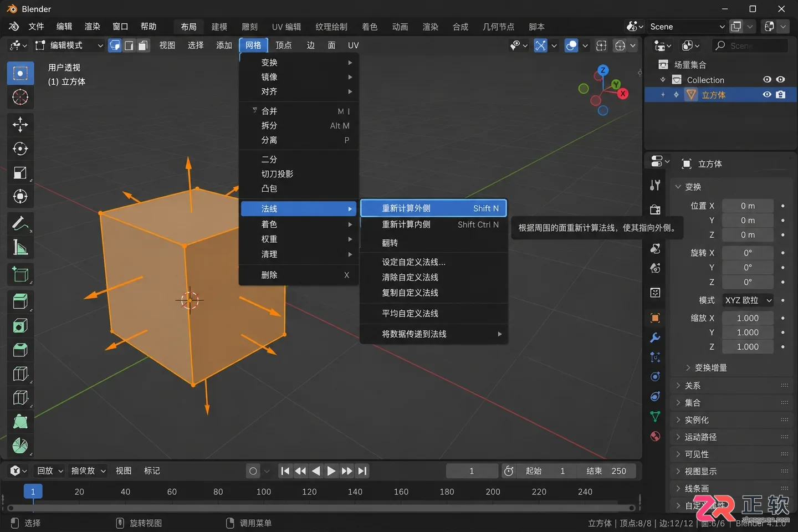Switch to vertex select mode

pyautogui.click(x=115, y=45)
